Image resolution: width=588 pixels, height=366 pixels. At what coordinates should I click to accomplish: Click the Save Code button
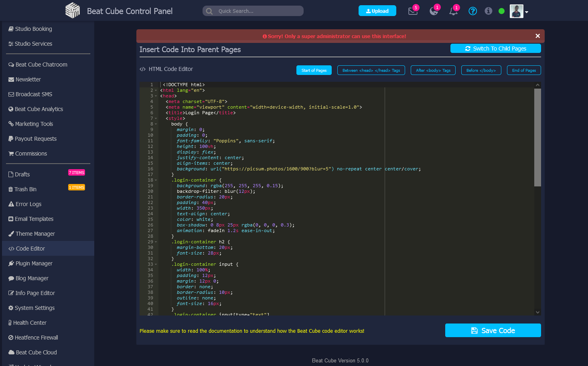pos(493,330)
